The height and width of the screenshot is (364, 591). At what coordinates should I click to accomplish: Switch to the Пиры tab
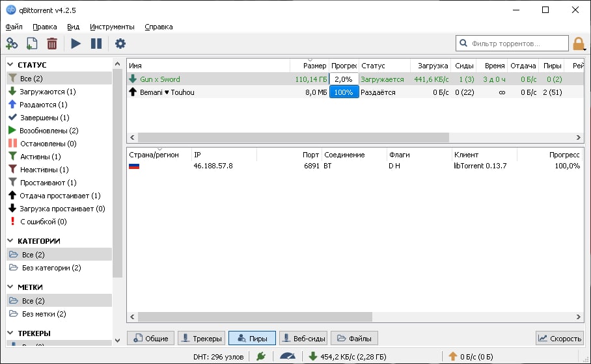(252, 338)
